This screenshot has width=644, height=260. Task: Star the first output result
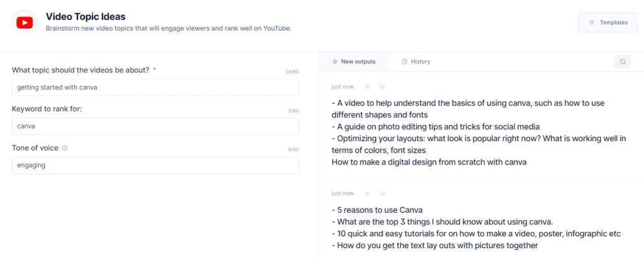(367, 86)
